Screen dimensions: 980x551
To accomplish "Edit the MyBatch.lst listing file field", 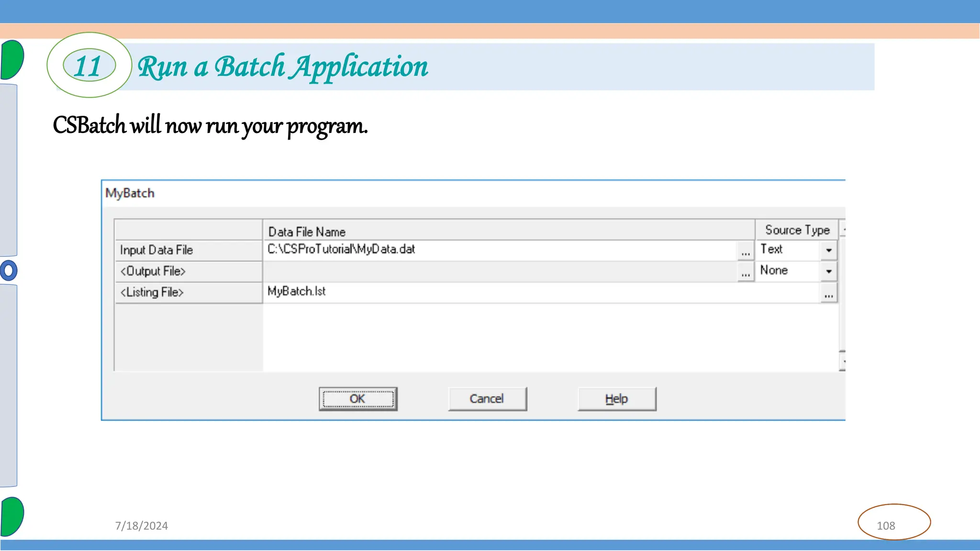I will pyautogui.click(x=542, y=292).
